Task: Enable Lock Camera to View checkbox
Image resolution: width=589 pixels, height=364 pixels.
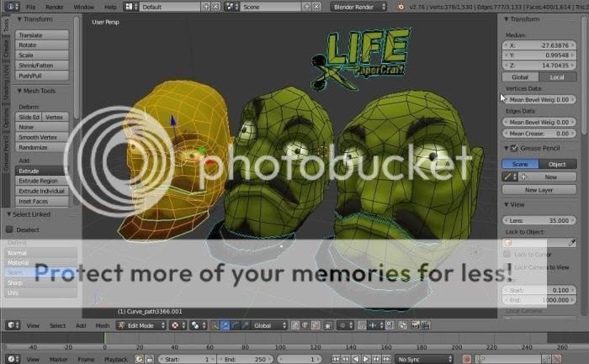Action: coord(507,266)
